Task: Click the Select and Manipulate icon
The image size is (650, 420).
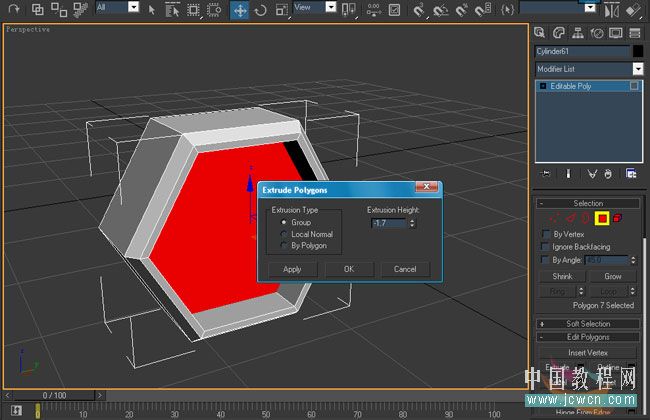Action: click(x=374, y=10)
